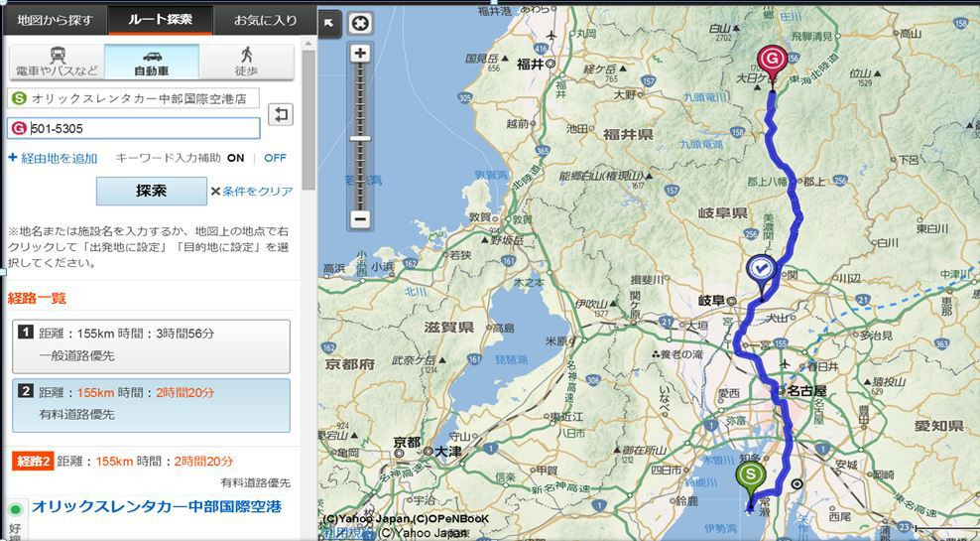Click the red G icon in destination field
This screenshot has height=541, width=980.
[x=19, y=128]
